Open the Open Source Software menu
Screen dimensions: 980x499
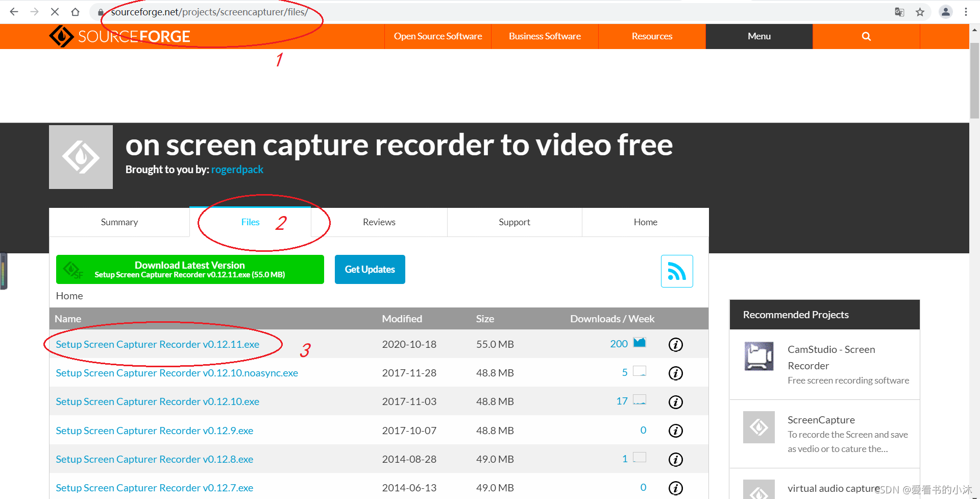[x=438, y=36]
